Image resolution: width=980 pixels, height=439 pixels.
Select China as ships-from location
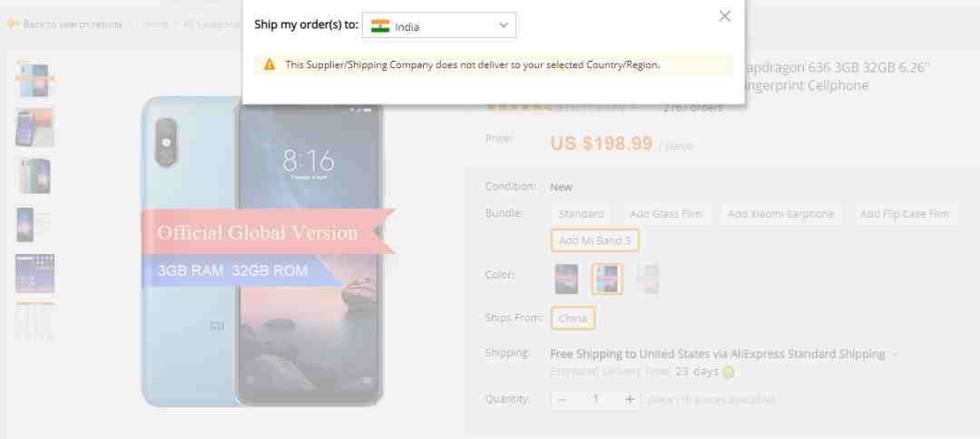click(573, 318)
